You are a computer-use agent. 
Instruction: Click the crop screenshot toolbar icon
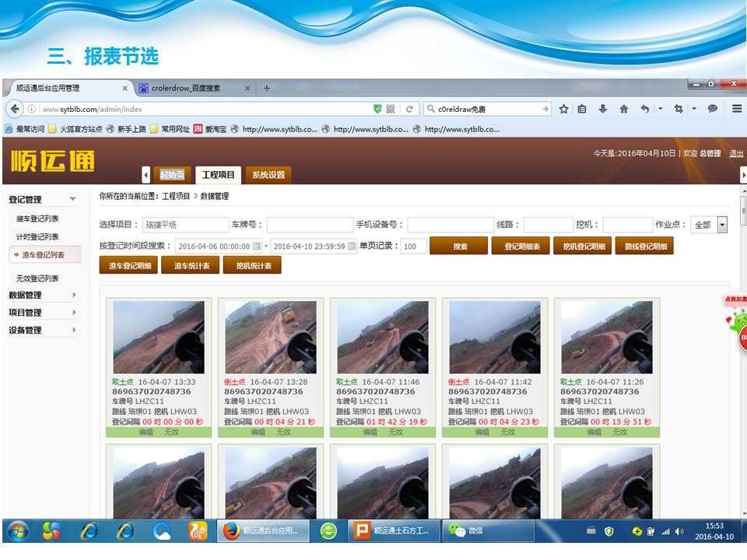tap(679, 109)
